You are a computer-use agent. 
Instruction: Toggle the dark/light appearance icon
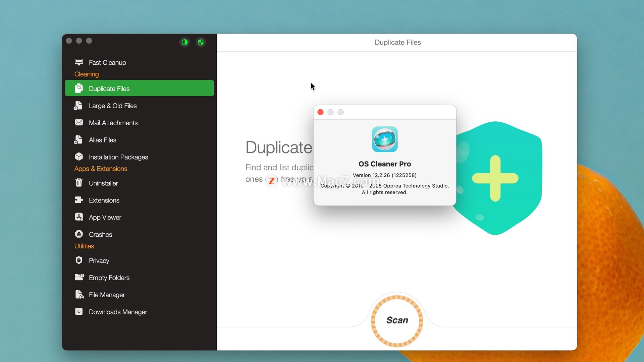coord(184,42)
